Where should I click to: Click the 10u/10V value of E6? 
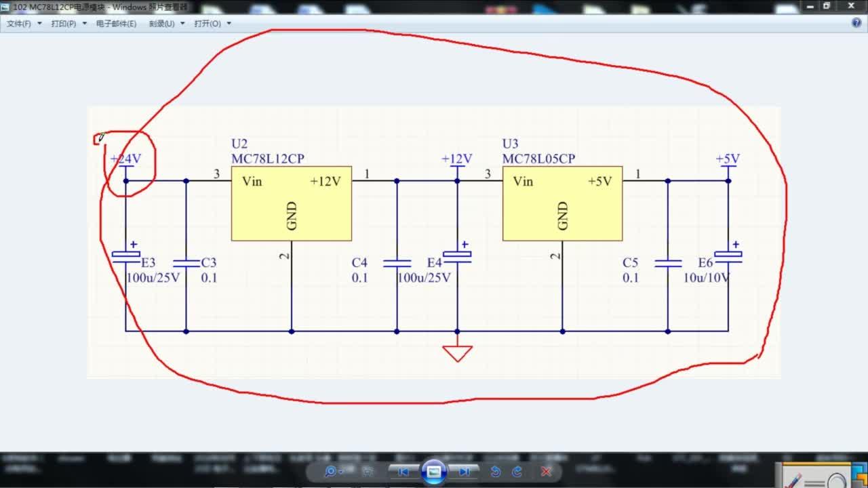point(706,278)
